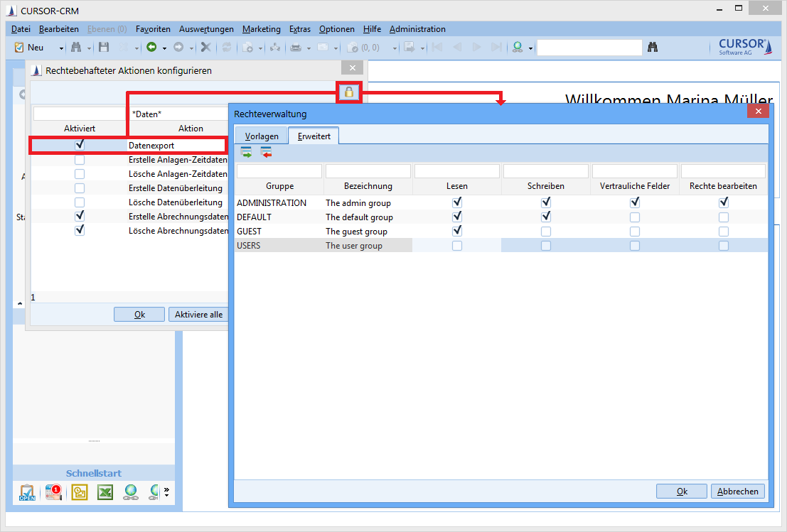Open dropdown arrow beside the green back button
The height and width of the screenshot is (532, 787).
click(x=164, y=48)
